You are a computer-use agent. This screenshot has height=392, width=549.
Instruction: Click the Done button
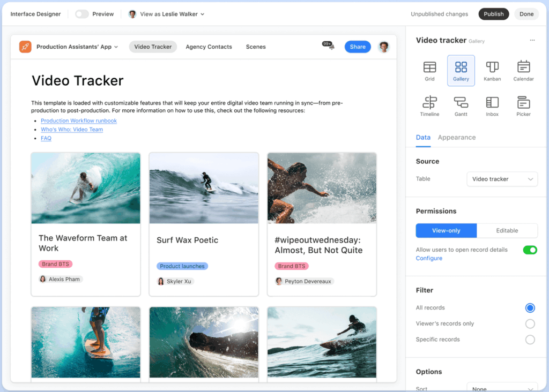pyautogui.click(x=526, y=14)
